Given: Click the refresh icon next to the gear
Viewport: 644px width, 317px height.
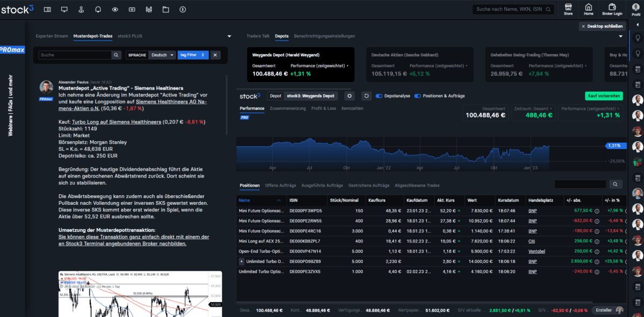Looking at the screenshot, I should point(365,95).
